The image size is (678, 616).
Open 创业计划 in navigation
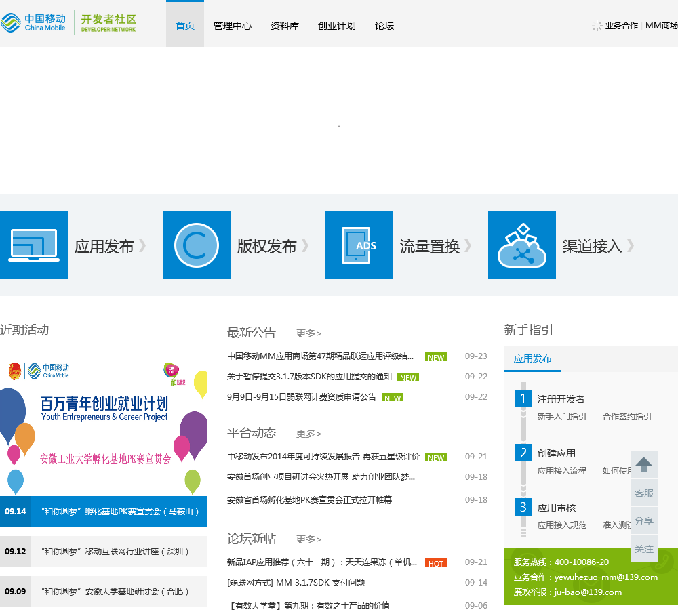336,26
